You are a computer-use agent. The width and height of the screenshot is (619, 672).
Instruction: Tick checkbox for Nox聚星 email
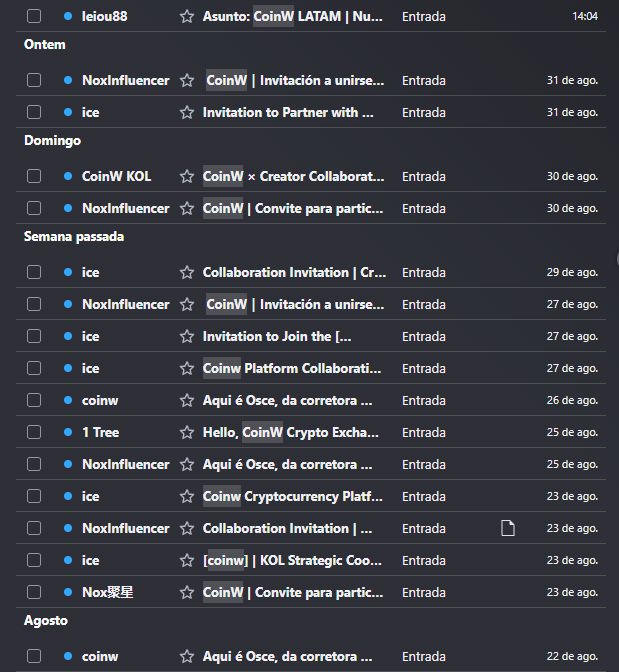[34, 592]
